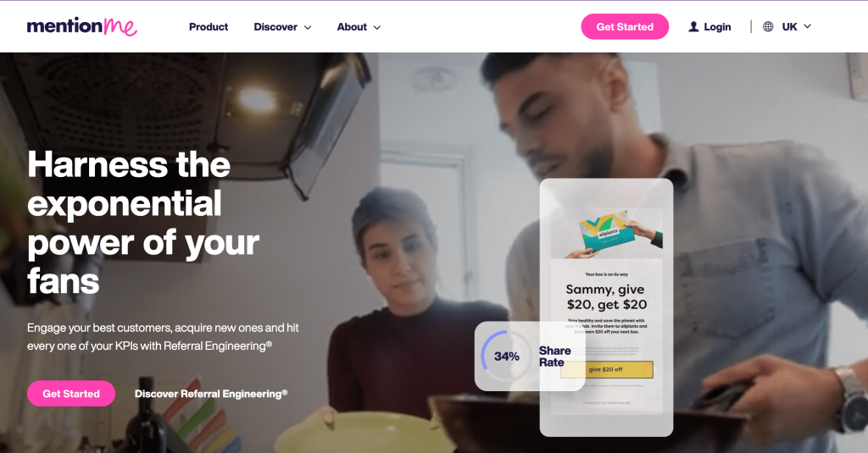This screenshot has height=453, width=868.
Task: Click the Harness the exponential power heading
Action: [x=143, y=223]
